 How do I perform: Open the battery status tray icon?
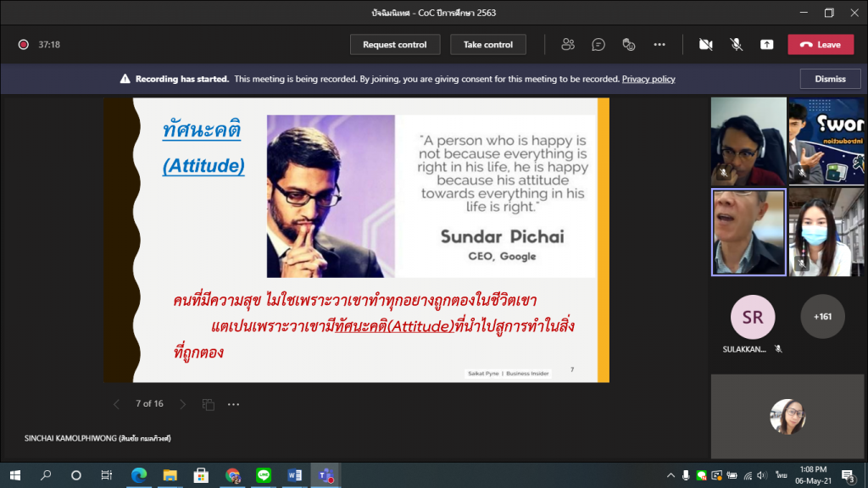[732, 475]
